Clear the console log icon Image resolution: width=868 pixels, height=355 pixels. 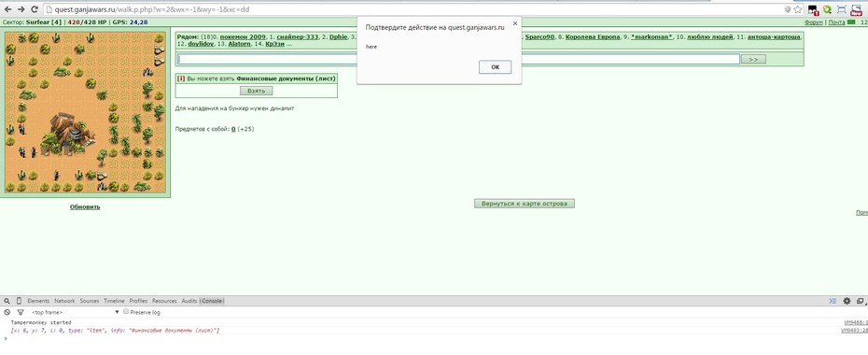pyautogui.click(x=7, y=312)
